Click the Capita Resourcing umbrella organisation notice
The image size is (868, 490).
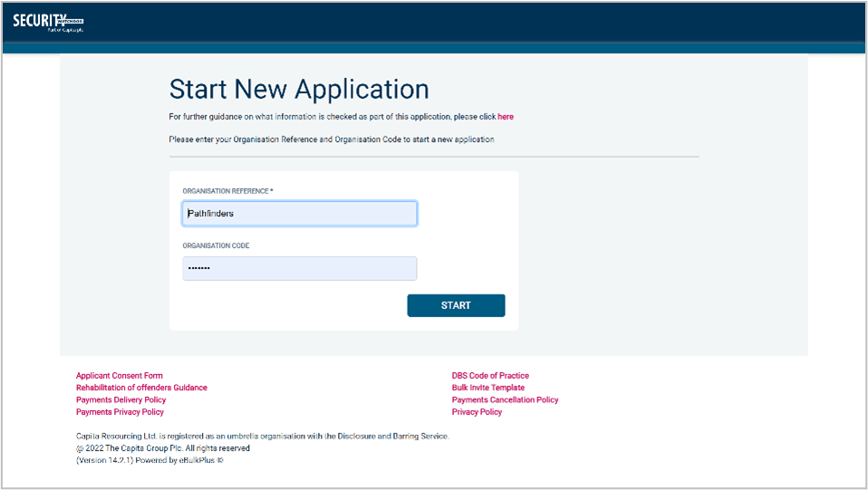(262, 437)
